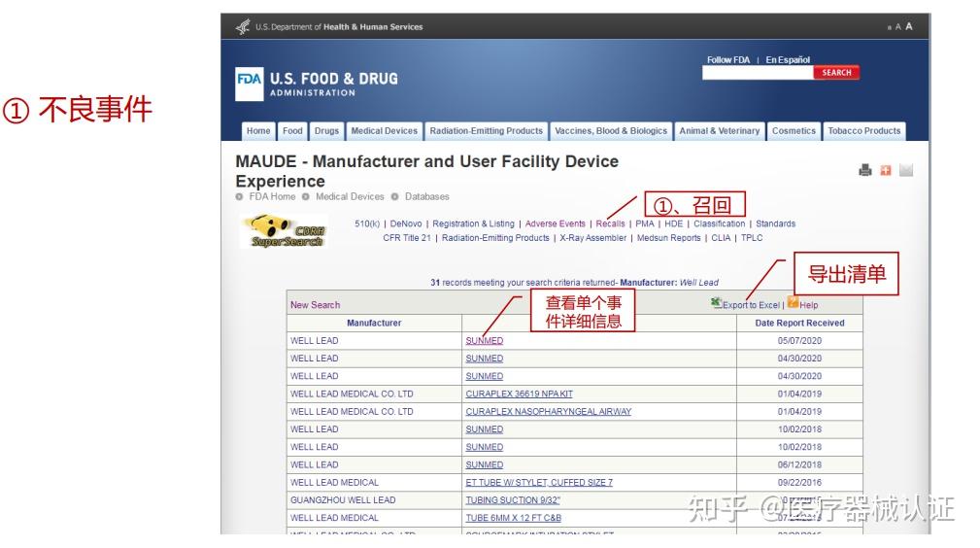Open Radiation-Emitting Products database link
The image size is (980, 548).
click(495, 238)
